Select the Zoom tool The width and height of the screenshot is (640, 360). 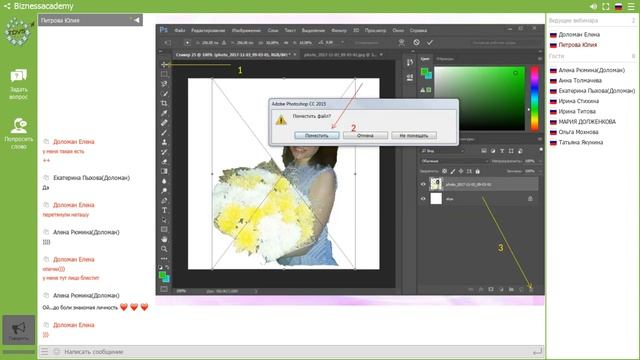pos(164,249)
